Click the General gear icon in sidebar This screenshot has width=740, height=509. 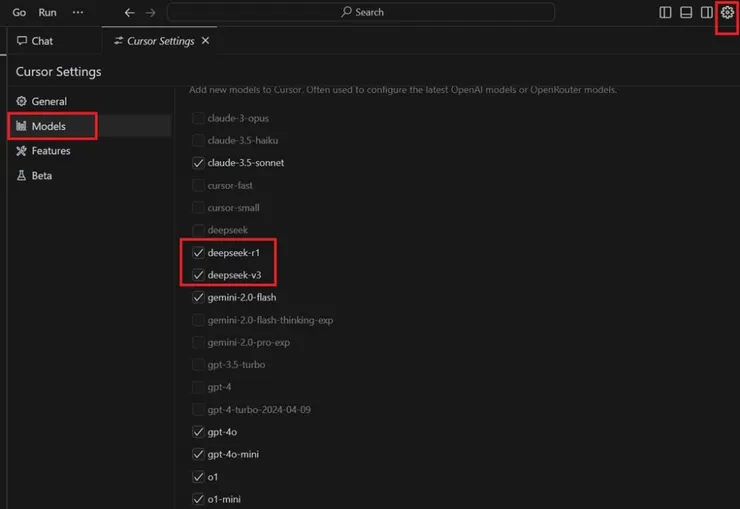[x=21, y=101]
